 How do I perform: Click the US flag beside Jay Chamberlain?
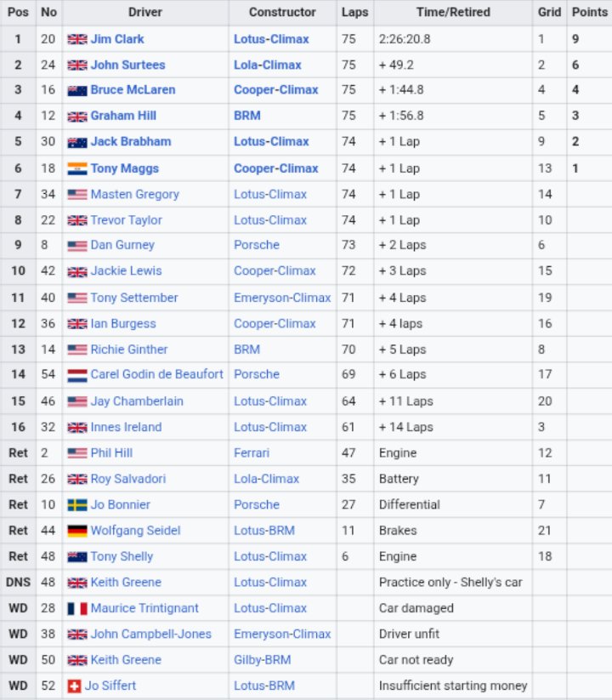(77, 401)
